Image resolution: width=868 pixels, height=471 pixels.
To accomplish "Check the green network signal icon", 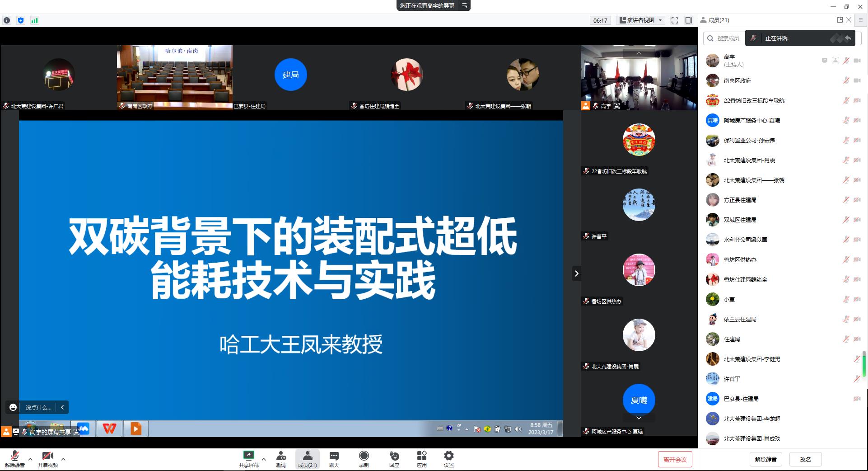I will coord(34,20).
